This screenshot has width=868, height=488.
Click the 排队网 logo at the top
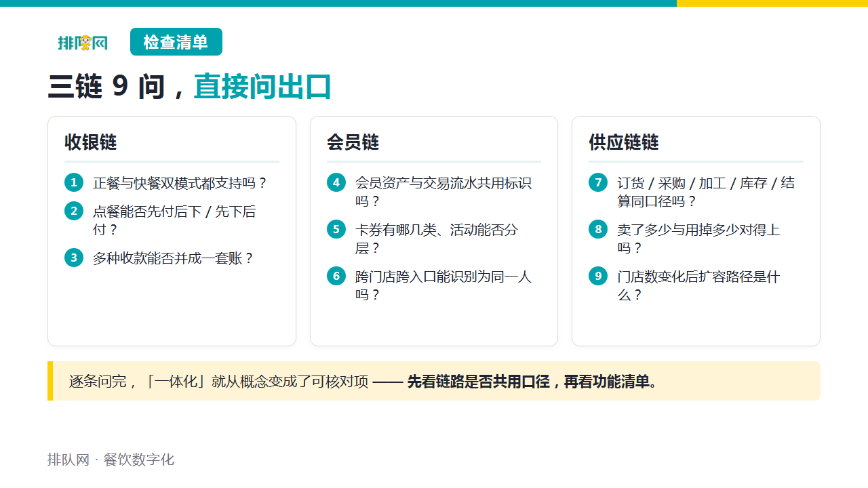click(x=83, y=42)
